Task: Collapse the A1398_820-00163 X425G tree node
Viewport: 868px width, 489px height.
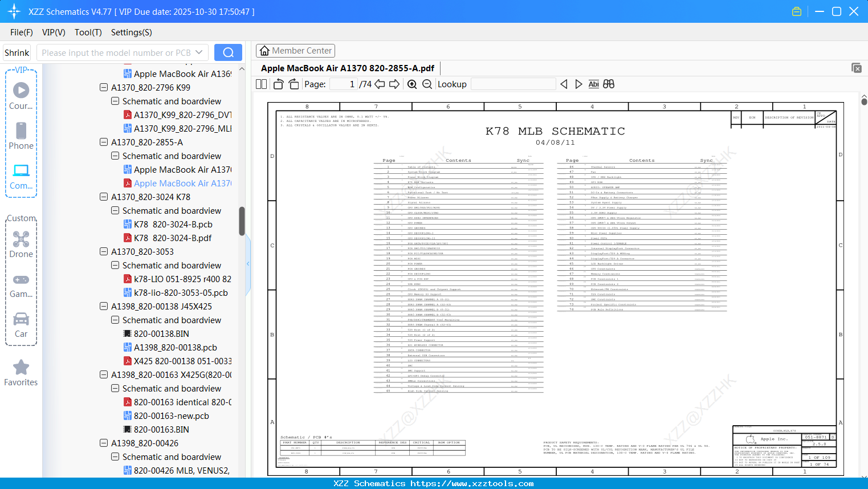Action: pyautogui.click(x=104, y=374)
